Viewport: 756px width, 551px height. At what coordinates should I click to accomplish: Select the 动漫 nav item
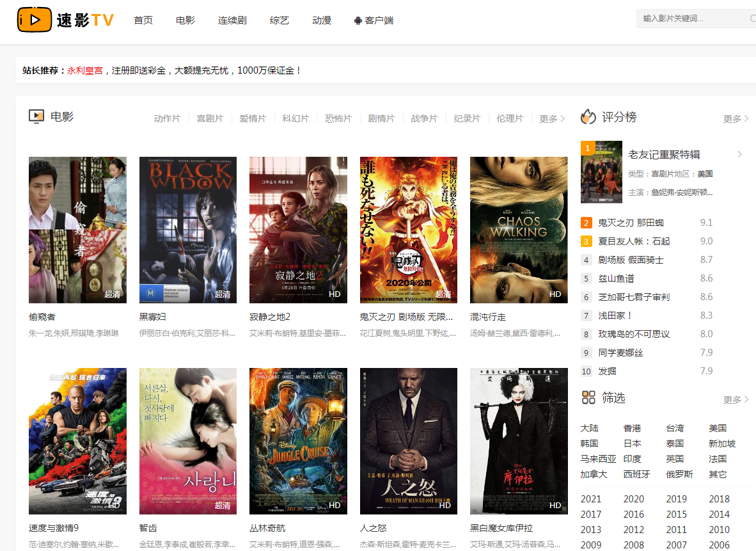coord(322,20)
